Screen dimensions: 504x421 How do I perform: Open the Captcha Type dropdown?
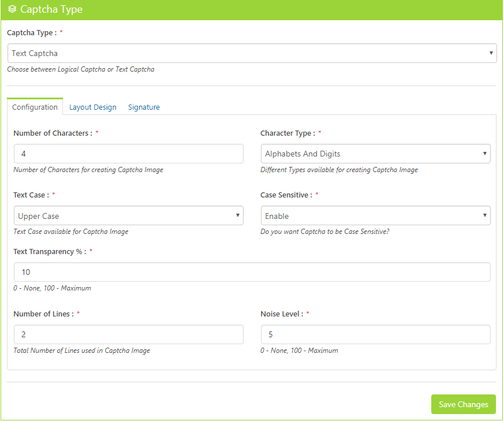252,53
